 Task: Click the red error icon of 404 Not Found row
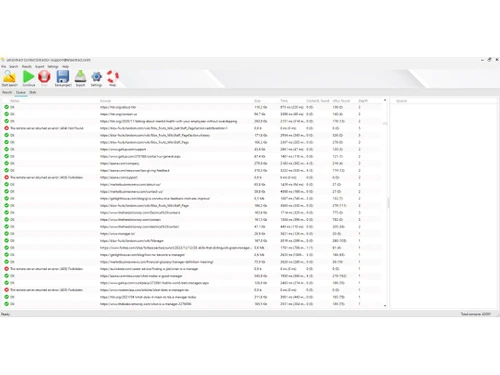pyautogui.click(x=6, y=128)
